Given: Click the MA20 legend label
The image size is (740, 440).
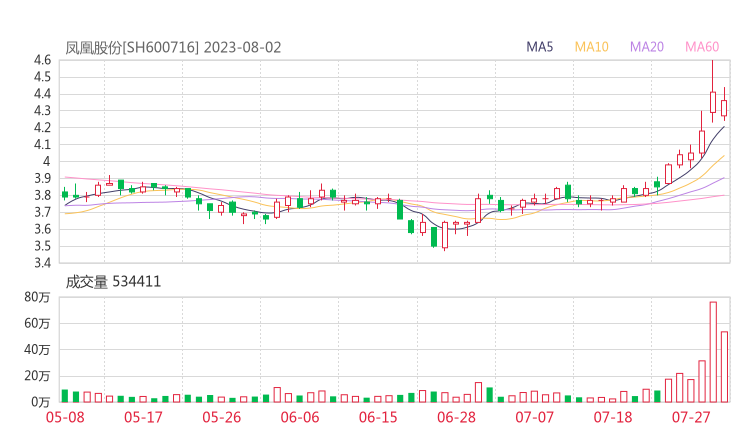Looking at the screenshot, I should pos(647,47).
